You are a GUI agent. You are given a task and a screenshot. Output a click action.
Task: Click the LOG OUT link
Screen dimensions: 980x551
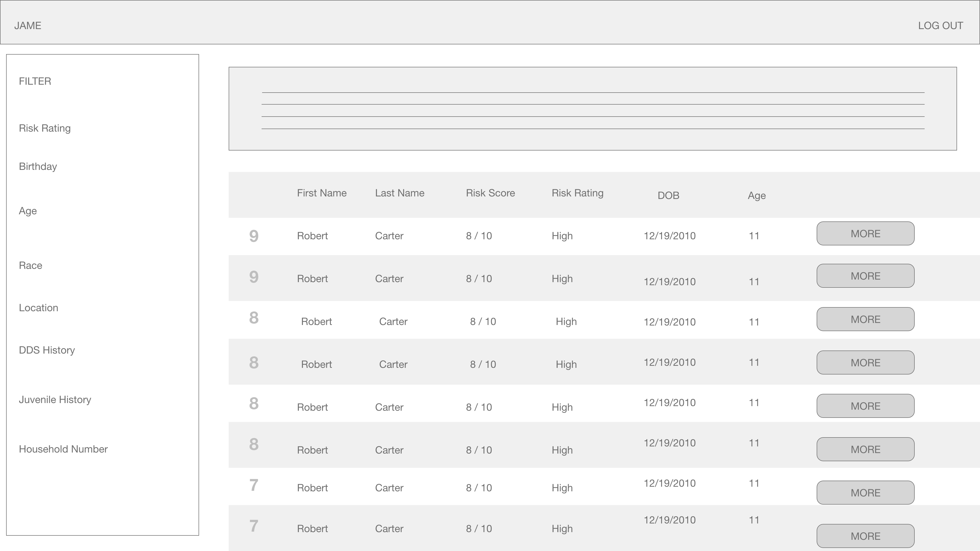tap(940, 26)
